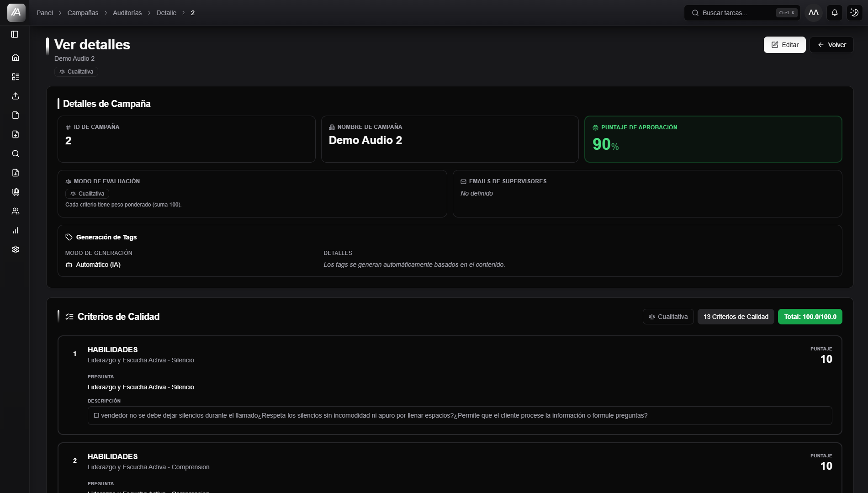Click the HABILIDADES heading of criterion 1
This screenshot has width=868, height=493.
[x=112, y=350]
